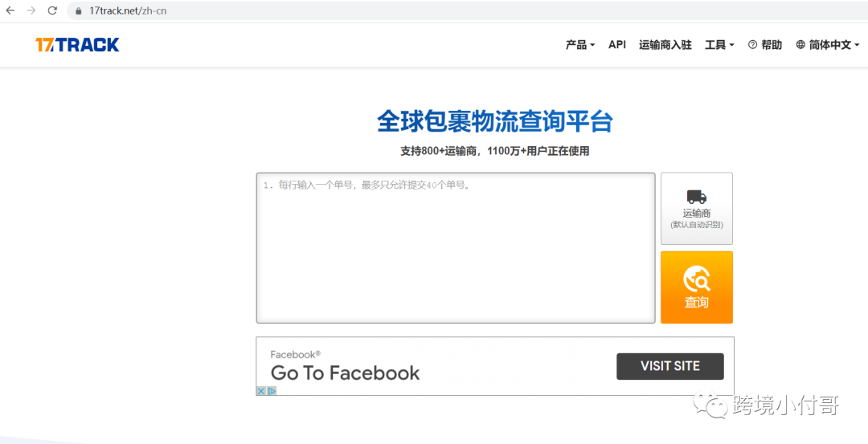Image resolution: width=868 pixels, height=444 pixels.
Task: Click the VISIT SITE ad button
Action: tap(669, 366)
